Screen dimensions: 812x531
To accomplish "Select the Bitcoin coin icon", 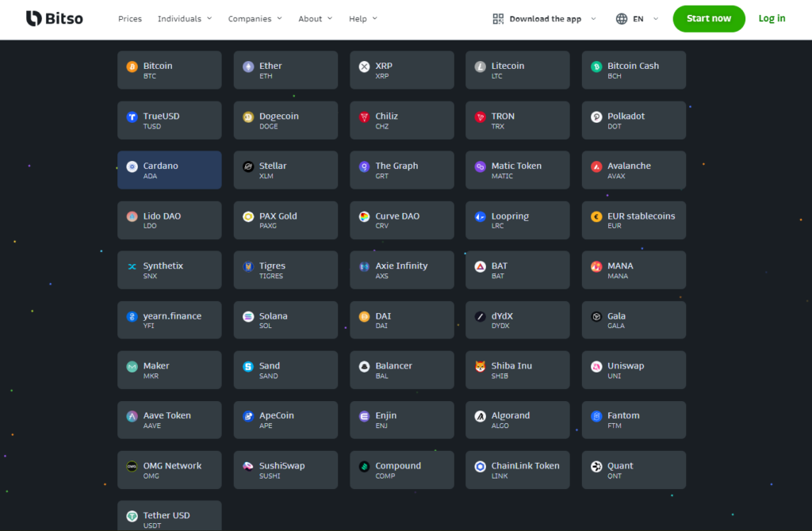I will (x=132, y=67).
